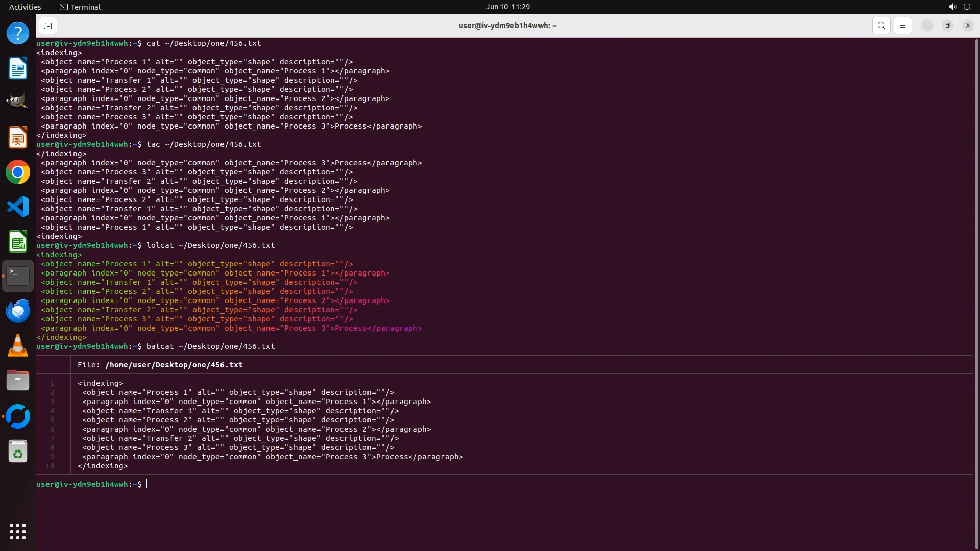This screenshot has height=551, width=980.
Task: Click the Activities button in top bar
Action: (25, 7)
